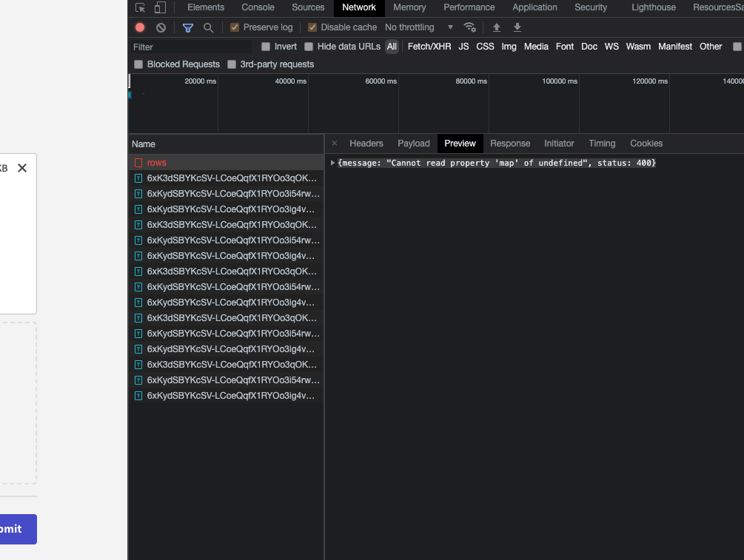The width and height of the screenshot is (744, 560).
Task: Open the Response tab of request
Action: [x=510, y=144]
